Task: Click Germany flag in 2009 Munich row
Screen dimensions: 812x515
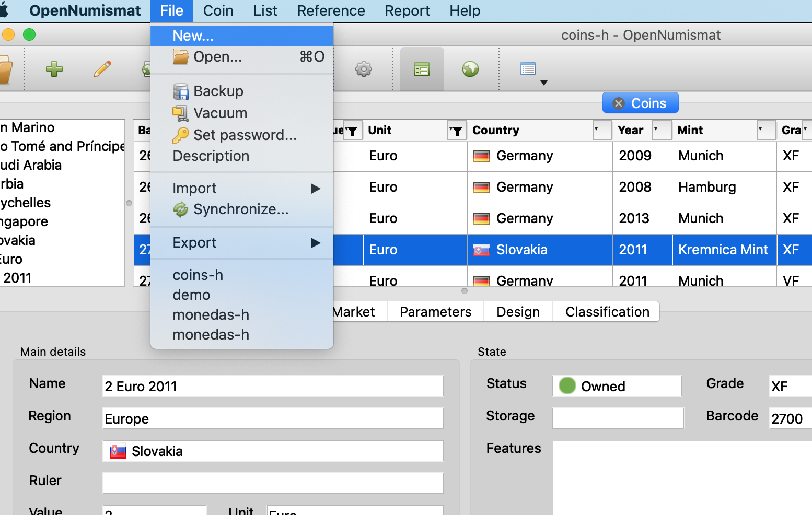Action: pyautogui.click(x=482, y=156)
